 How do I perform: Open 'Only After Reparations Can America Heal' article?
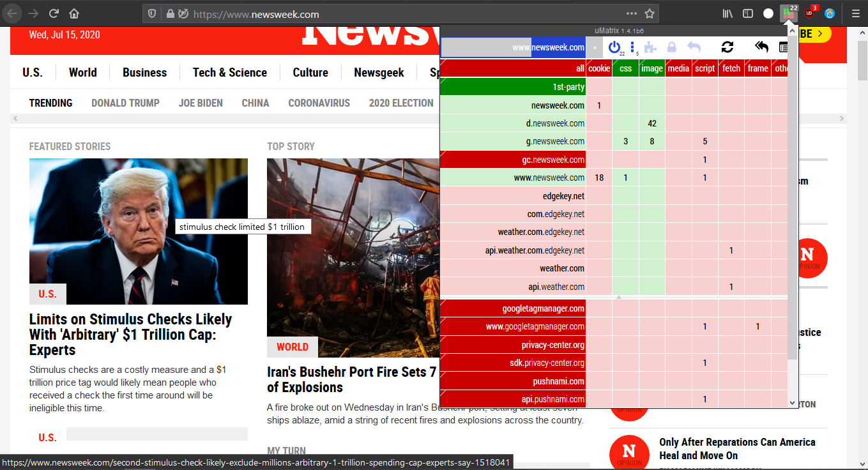(737, 448)
